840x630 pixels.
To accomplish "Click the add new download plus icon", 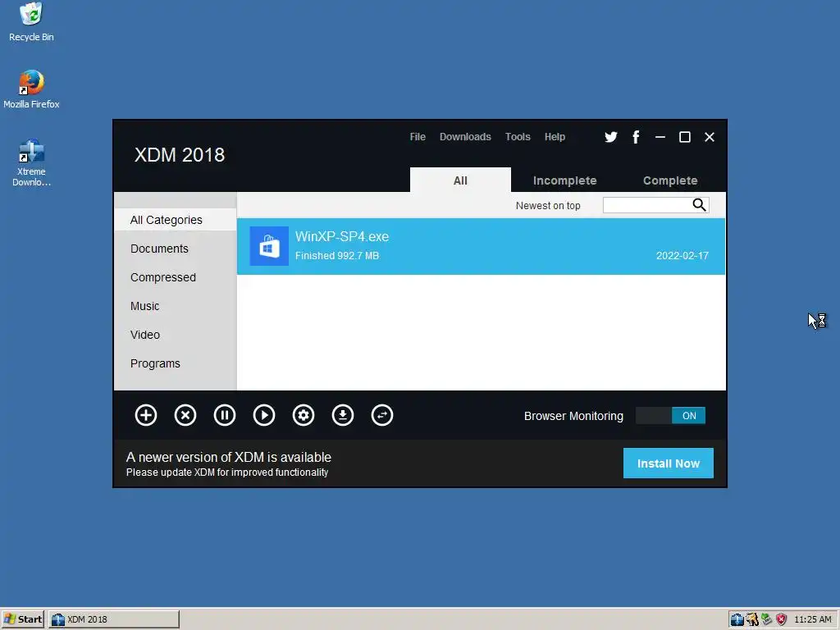I will pos(146,415).
